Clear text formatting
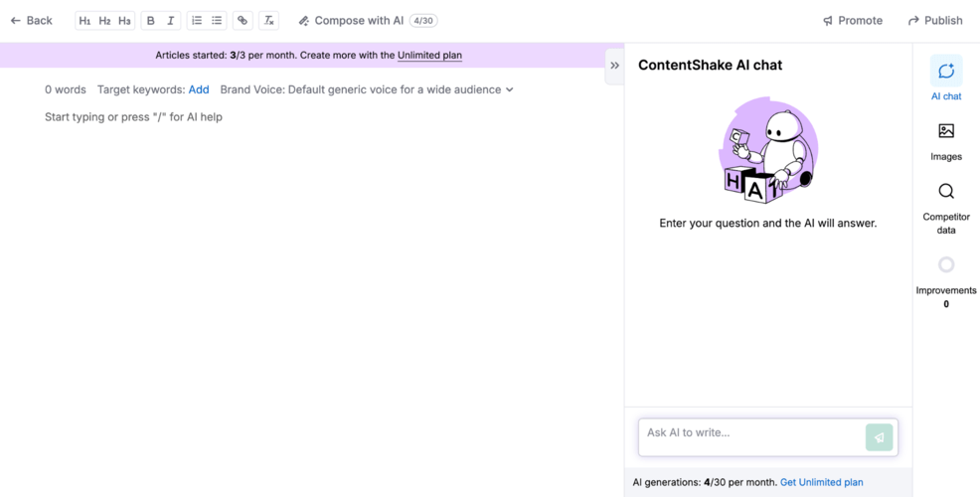This screenshot has height=497, width=980. [268, 20]
